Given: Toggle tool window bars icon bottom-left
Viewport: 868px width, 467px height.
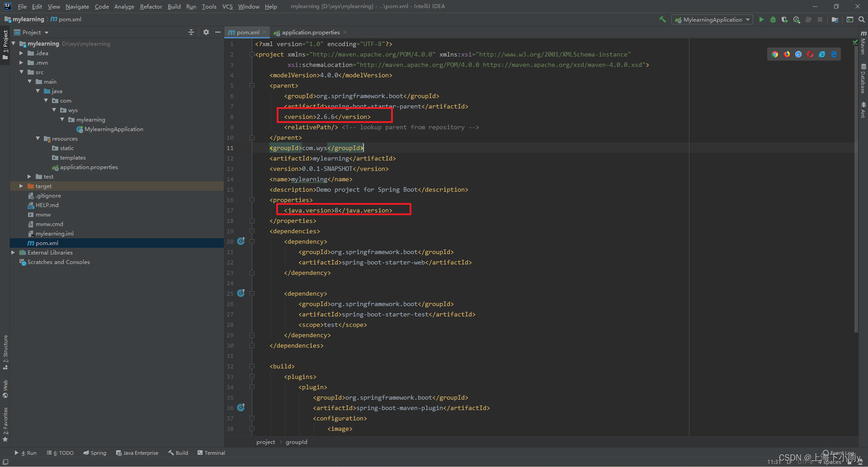Looking at the screenshot, I should [x=5, y=462].
